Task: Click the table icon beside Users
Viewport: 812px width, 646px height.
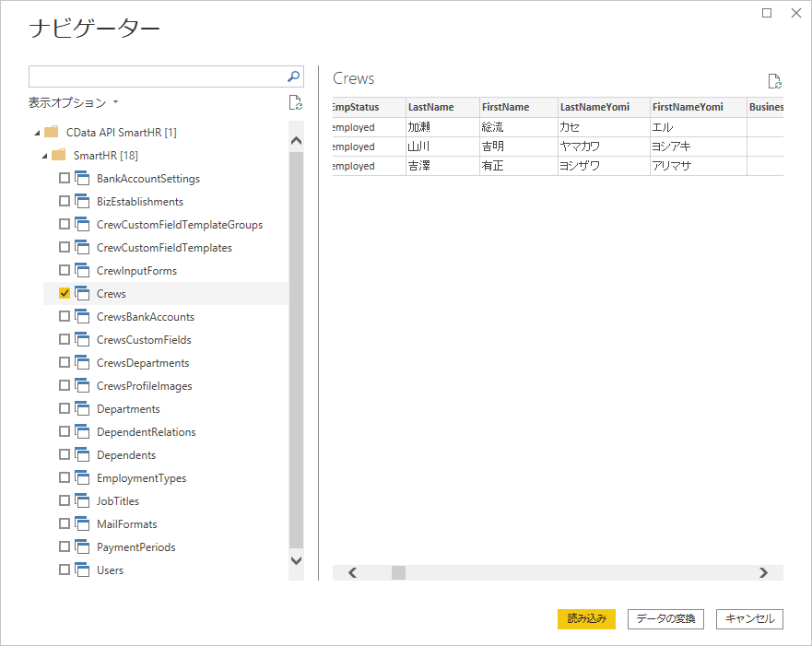Action: point(82,570)
